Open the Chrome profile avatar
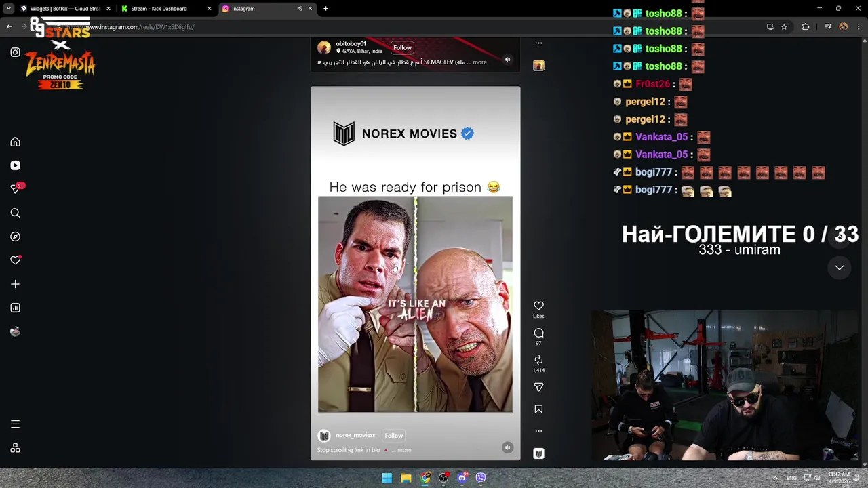 click(x=843, y=27)
